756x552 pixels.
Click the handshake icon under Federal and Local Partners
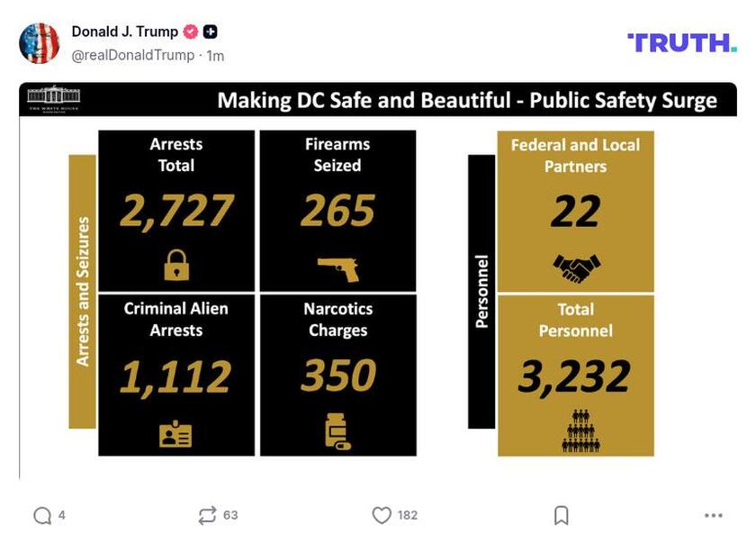[577, 264]
